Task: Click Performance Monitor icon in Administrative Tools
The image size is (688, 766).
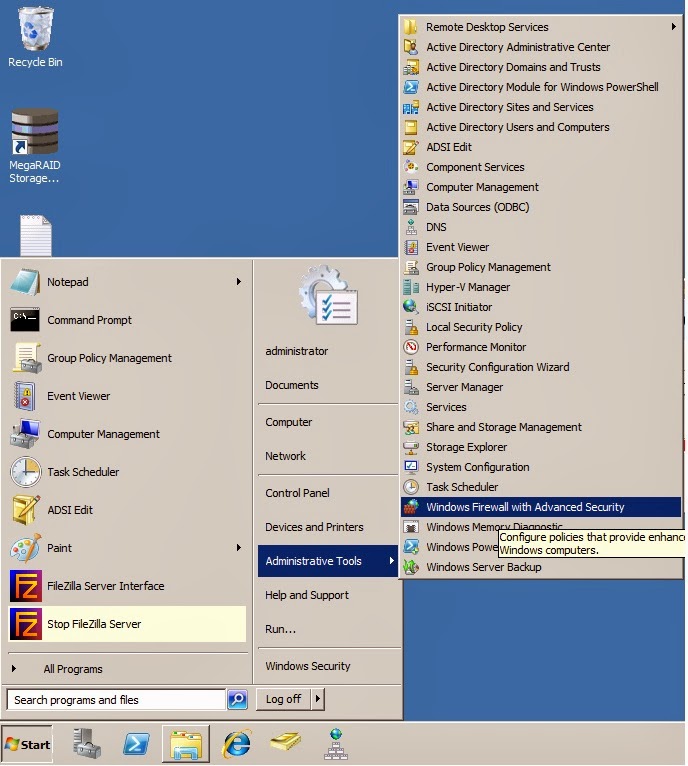Action: [411, 347]
